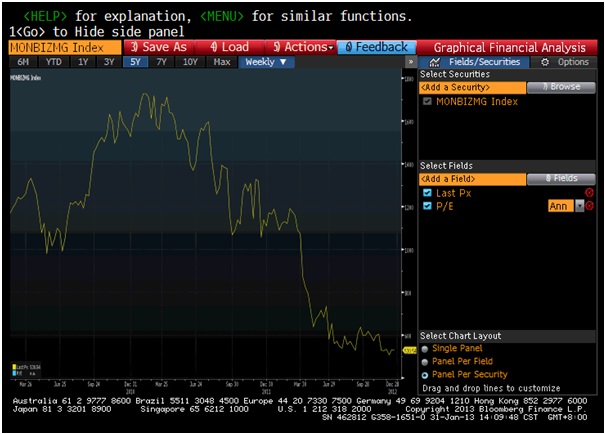Viewport: 605px width, 434px height.
Task: Open the Ann period dropdown arrow
Action: 580,206
